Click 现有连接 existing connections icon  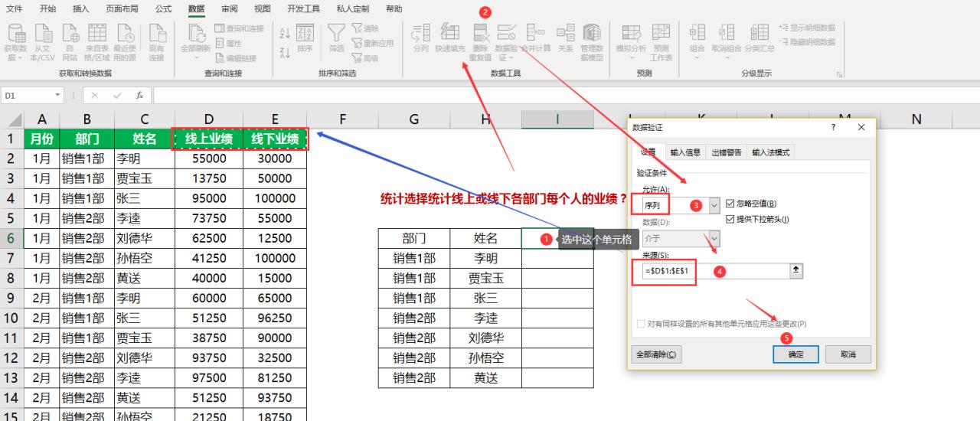[156, 42]
